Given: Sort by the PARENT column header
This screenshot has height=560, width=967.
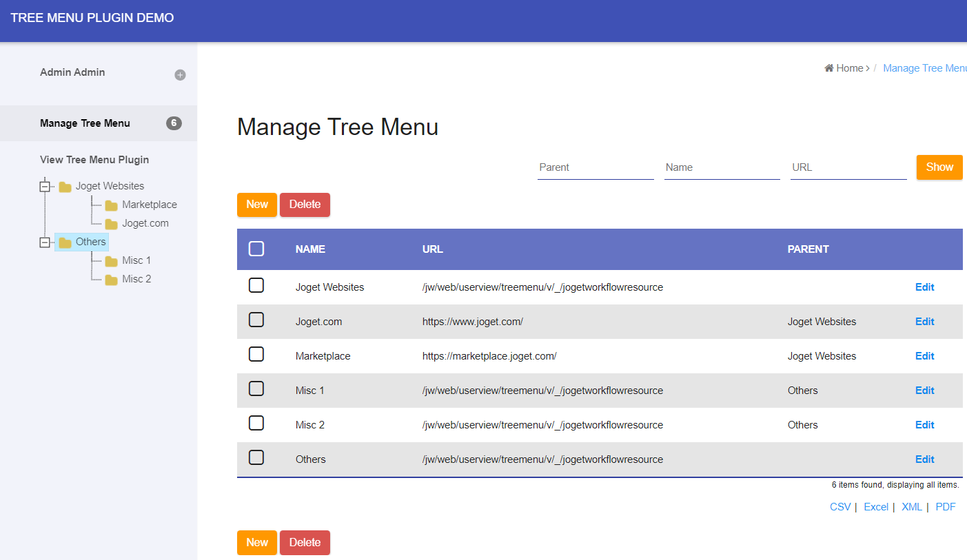Looking at the screenshot, I should click(808, 249).
